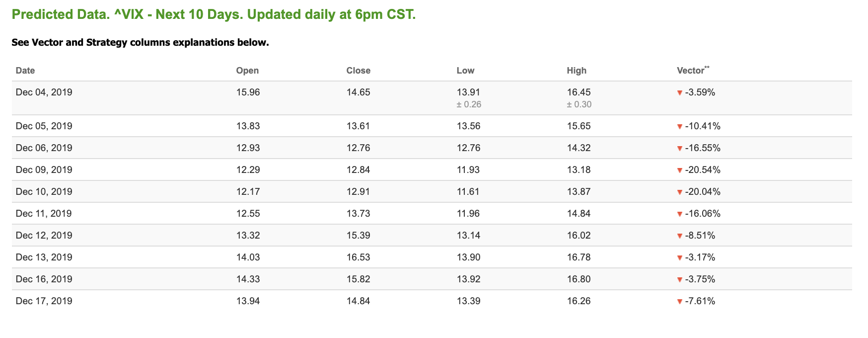Click red down arrow beside -20.54%
Image resolution: width=868 pixels, height=338 pixels.
pyautogui.click(x=680, y=170)
